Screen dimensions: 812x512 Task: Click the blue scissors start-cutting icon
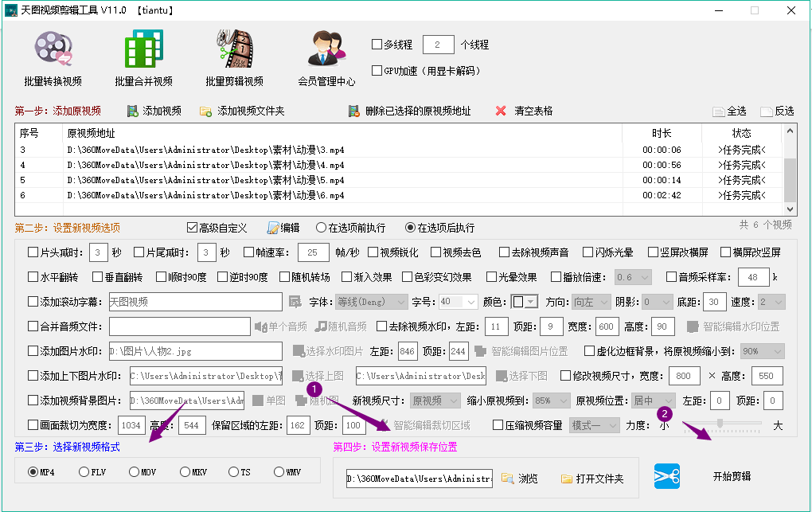tap(667, 476)
